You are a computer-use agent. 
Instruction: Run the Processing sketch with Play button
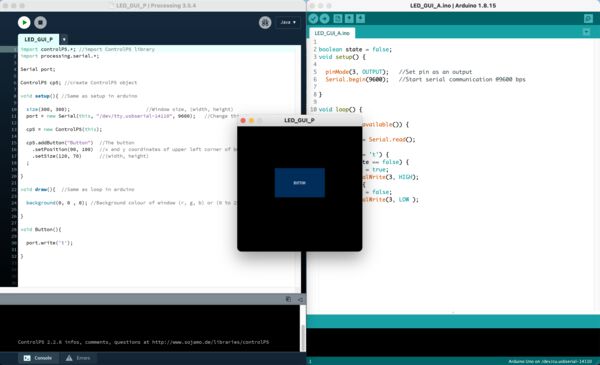24,23
